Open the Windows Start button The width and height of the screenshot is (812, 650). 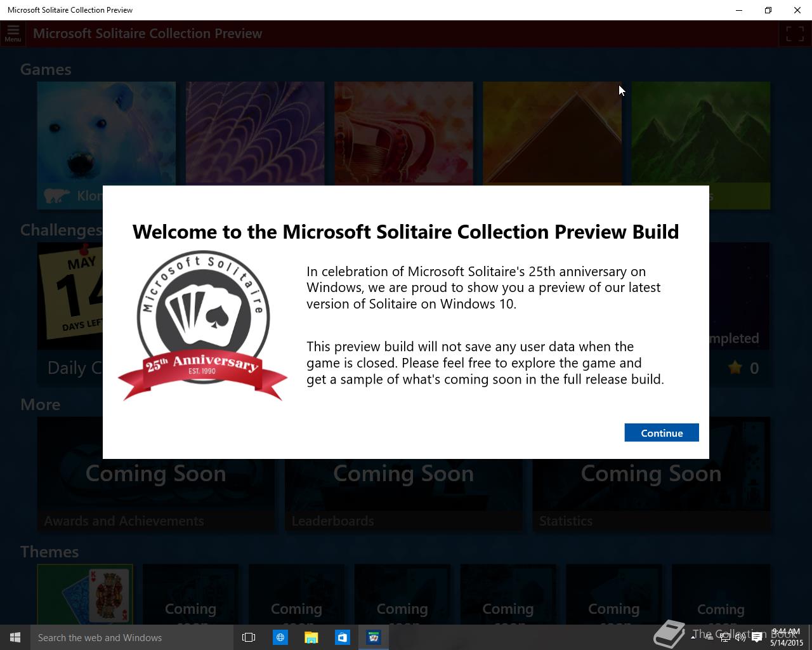15,637
